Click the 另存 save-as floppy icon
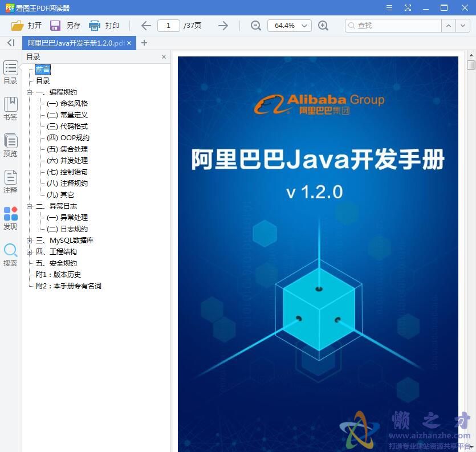Viewport: 476px width, 452px height. tap(55, 25)
